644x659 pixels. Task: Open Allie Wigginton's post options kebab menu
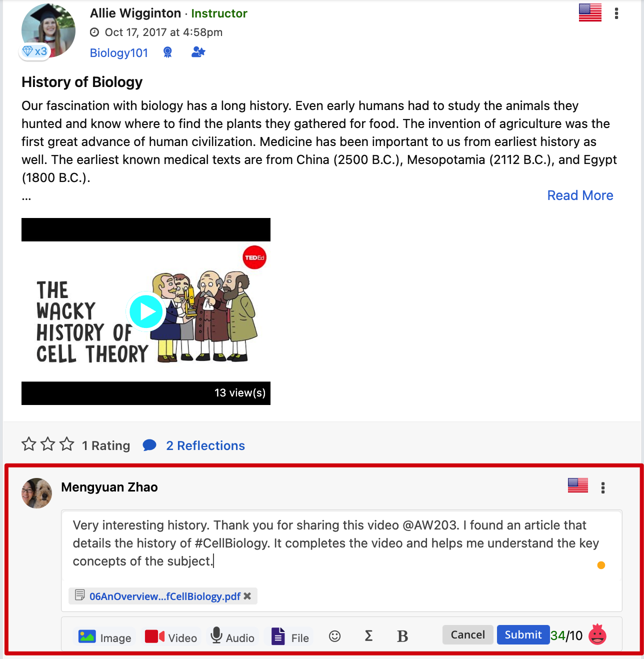point(616,13)
